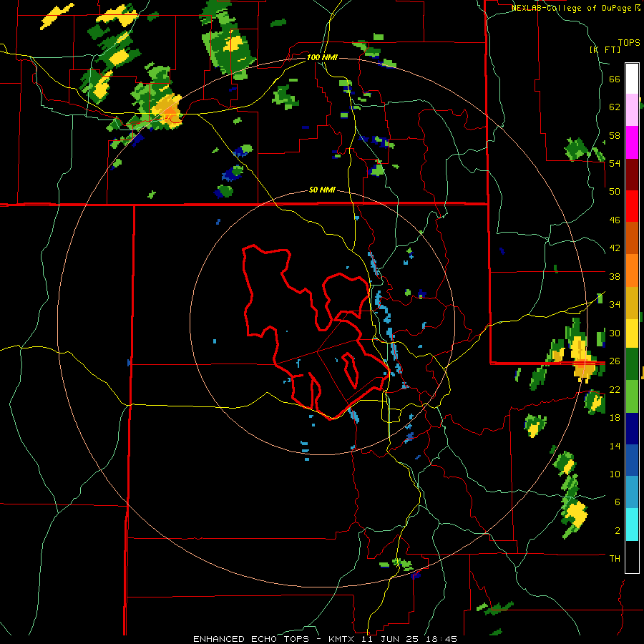Click the 'NEXLAB-College of DuPage' credit text
Screen dimensions: 644x644
pyautogui.click(x=572, y=8)
